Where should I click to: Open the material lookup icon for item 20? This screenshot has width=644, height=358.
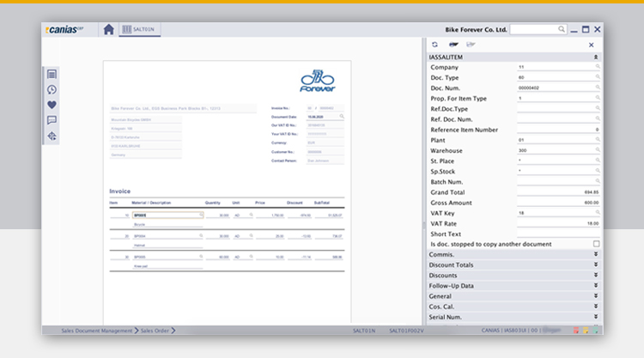[201, 235]
